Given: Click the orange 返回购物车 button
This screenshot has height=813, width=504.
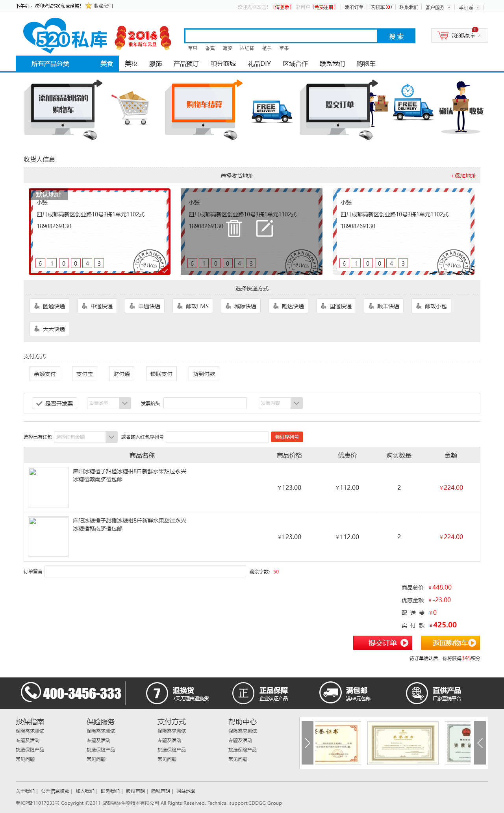Looking at the screenshot, I should (x=450, y=643).
